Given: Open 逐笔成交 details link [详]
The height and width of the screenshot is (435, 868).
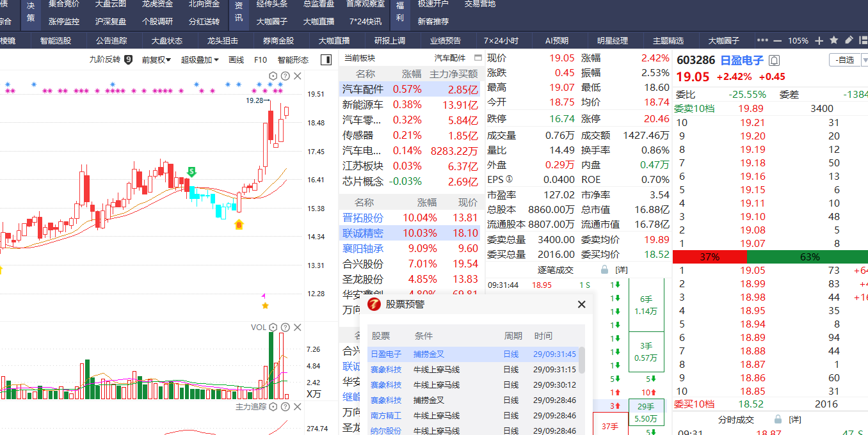Looking at the screenshot, I should pyautogui.click(x=622, y=270).
